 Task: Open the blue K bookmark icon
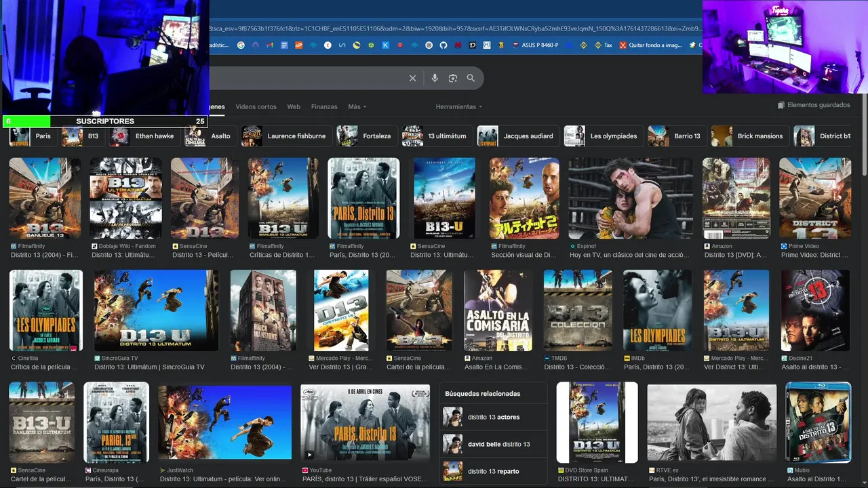pos(385,45)
